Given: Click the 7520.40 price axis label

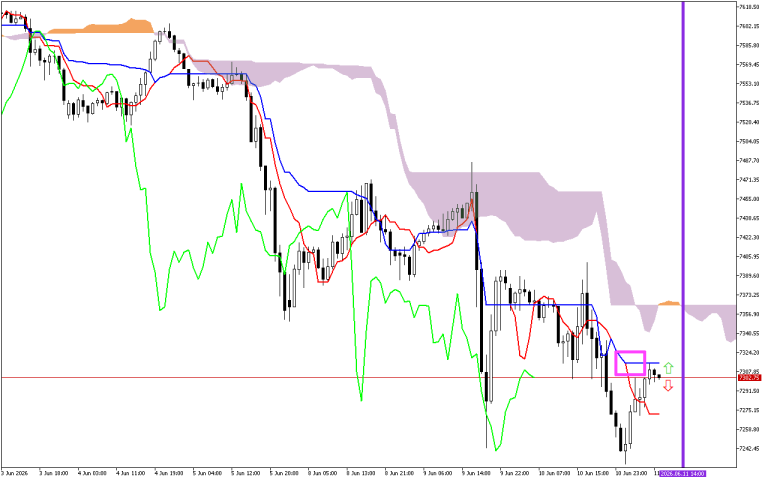Looking at the screenshot, I should (749, 122).
